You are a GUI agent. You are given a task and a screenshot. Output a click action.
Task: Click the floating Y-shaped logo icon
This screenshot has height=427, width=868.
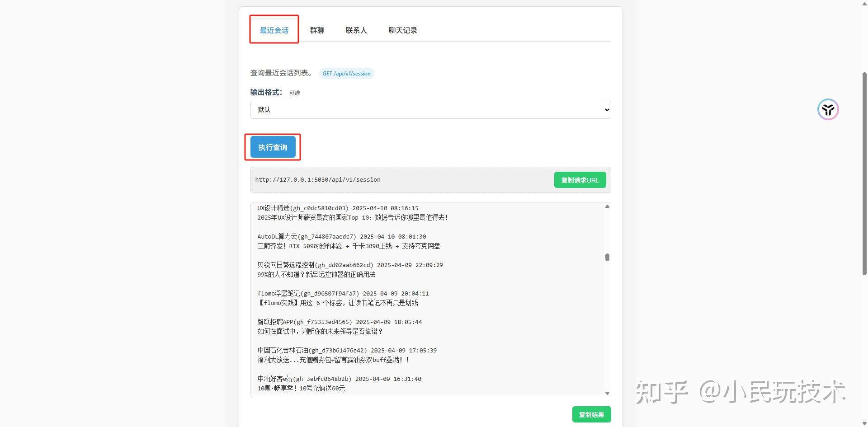[x=828, y=109]
